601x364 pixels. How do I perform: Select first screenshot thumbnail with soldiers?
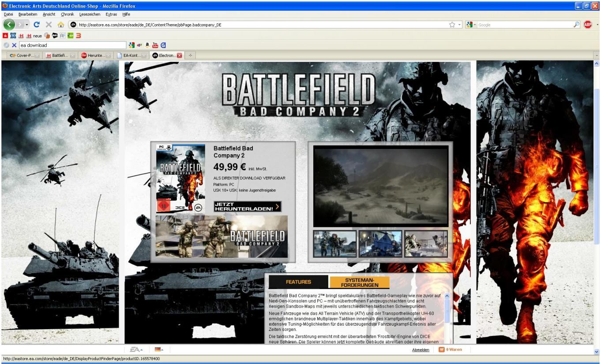click(335, 244)
